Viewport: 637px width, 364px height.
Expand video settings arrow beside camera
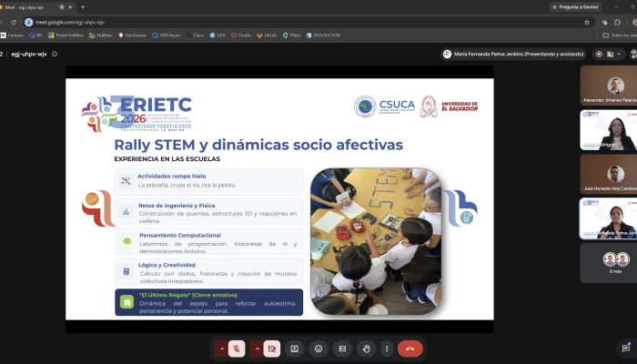[258, 349]
